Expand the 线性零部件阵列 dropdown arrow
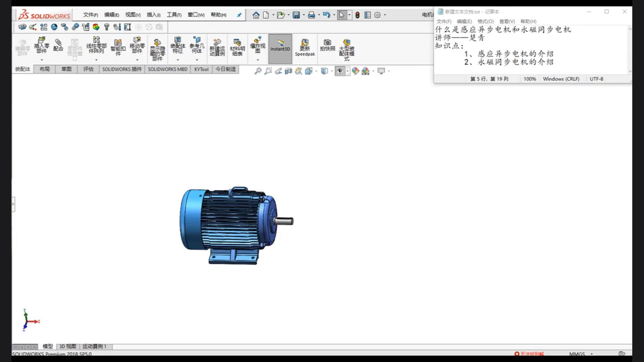Viewport: 644px width, 362px height. 96,60
